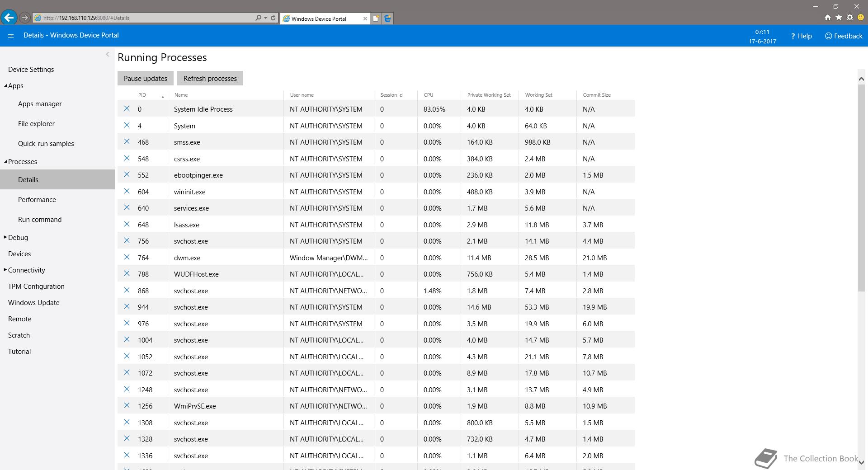
Task: Open browser favorites star
Action: coord(839,18)
